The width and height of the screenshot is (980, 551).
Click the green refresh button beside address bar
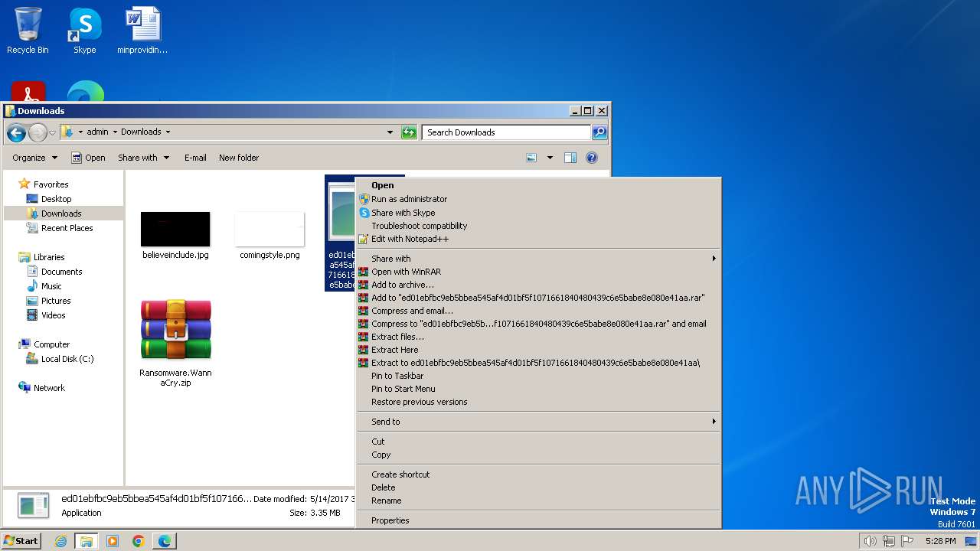pos(410,132)
